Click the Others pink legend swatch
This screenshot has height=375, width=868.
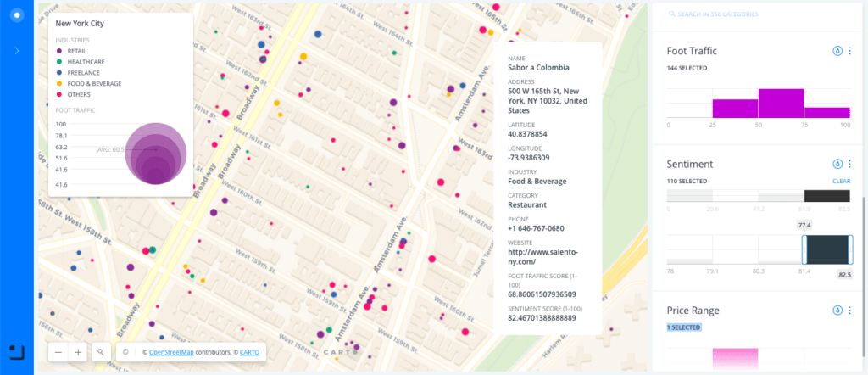(59, 94)
